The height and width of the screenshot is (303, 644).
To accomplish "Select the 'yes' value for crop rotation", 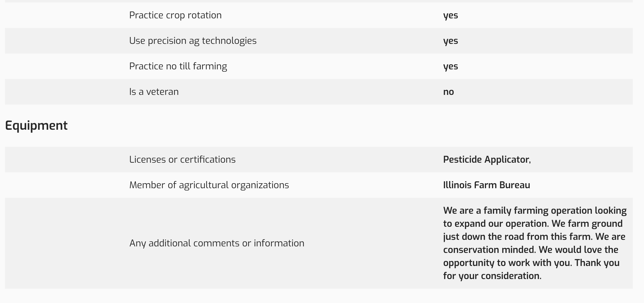I will coord(450,15).
